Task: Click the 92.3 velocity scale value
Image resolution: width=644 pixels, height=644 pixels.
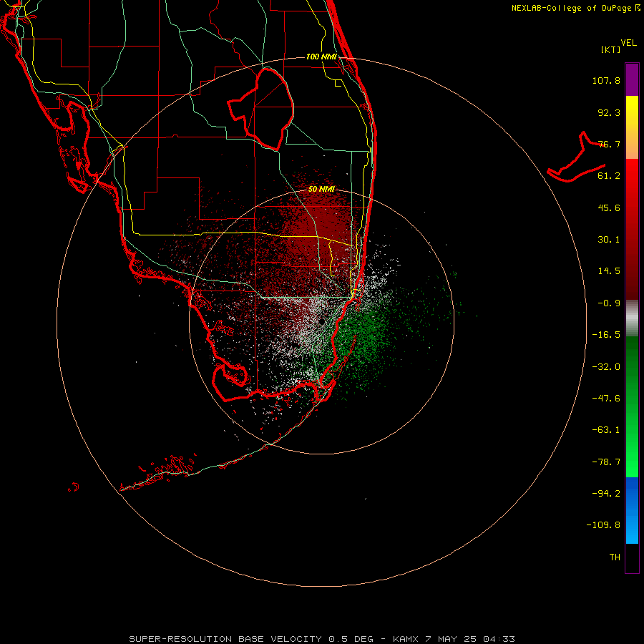Action: pyautogui.click(x=609, y=112)
